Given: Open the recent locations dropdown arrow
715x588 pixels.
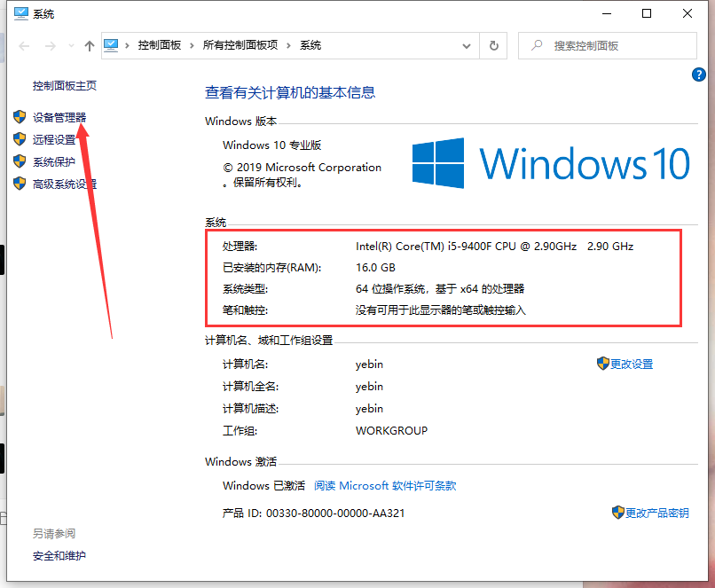Looking at the screenshot, I should [x=71, y=45].
